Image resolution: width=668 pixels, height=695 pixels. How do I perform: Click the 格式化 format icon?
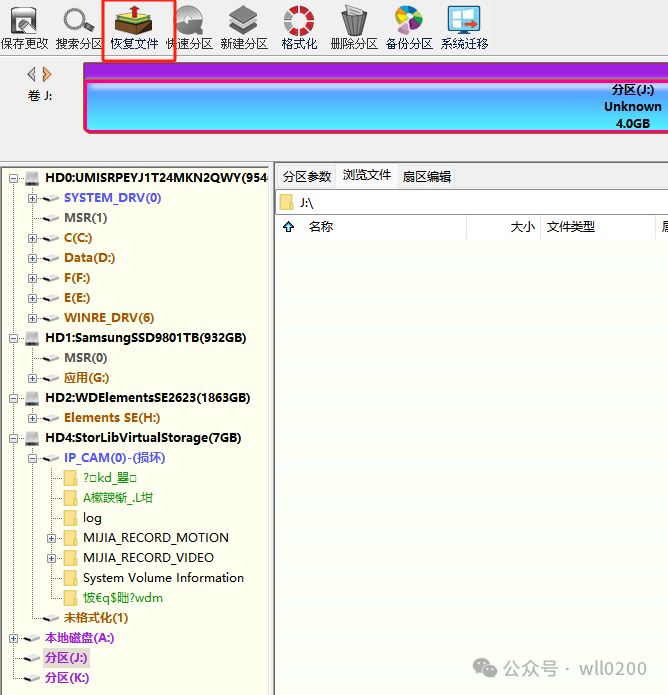(x=299, y=27)
